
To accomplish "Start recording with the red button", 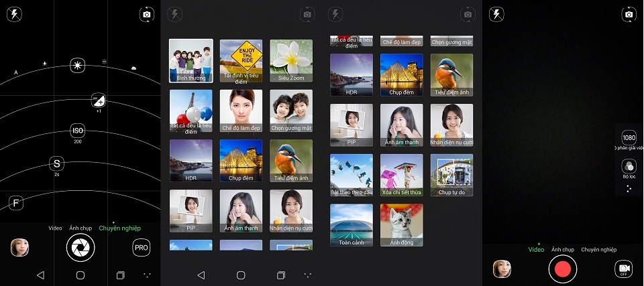I will tap(563, 269).
